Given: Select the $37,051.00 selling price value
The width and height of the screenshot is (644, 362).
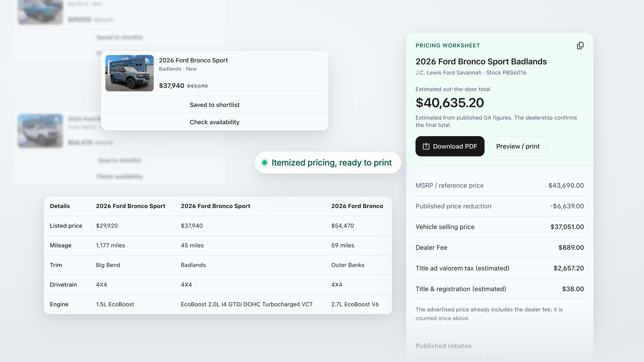Looking at the screenshot, I should [x=567, y=227].
